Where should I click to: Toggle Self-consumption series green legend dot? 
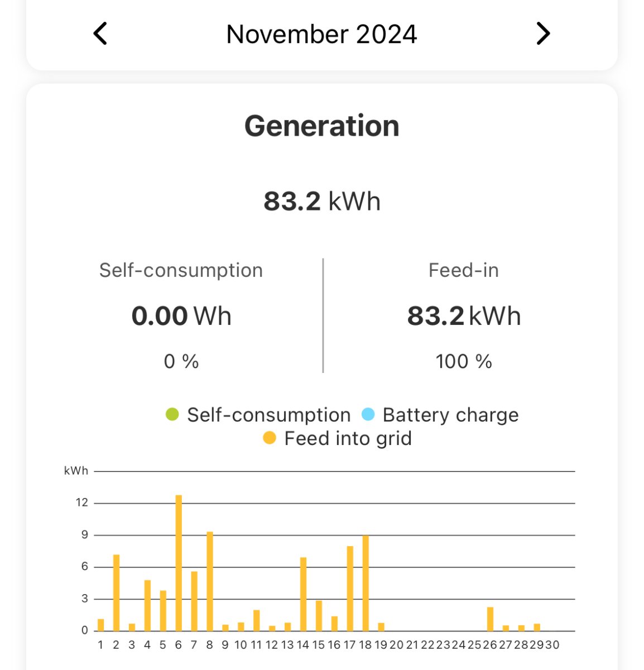pos(172,415)
